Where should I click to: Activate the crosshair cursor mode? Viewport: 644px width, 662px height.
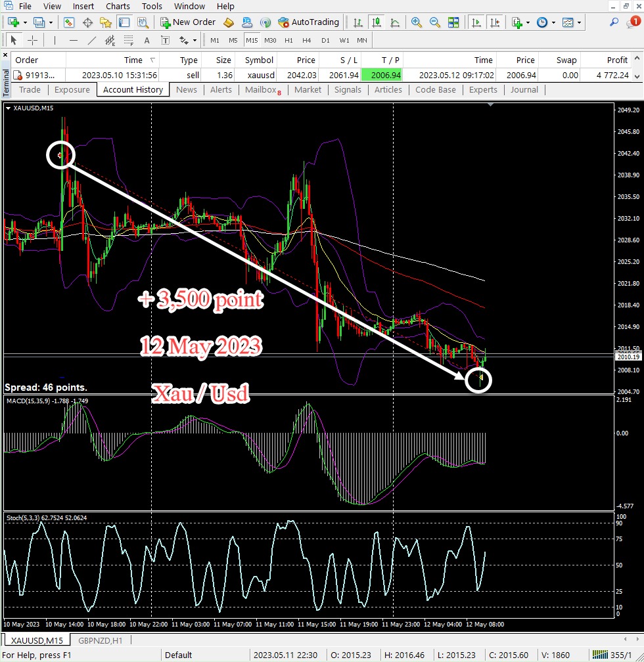(32, 41)
